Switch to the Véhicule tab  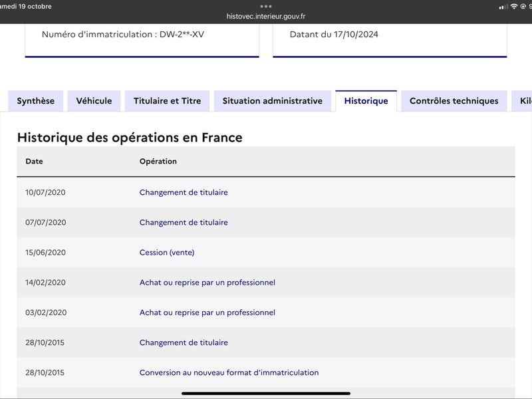click(x=94, y=101)
